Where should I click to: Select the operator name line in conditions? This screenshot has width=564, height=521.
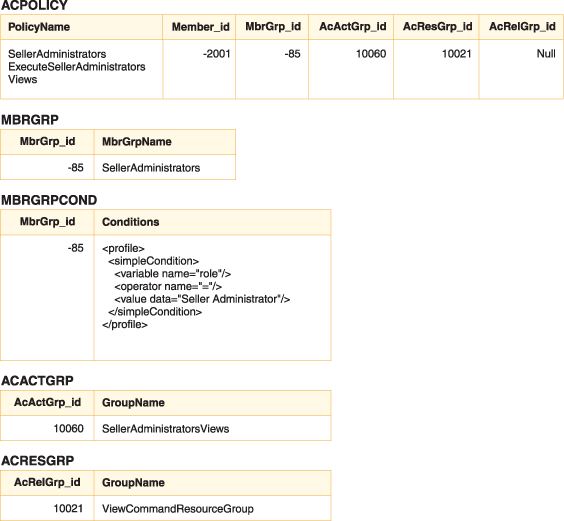point(168,286)
